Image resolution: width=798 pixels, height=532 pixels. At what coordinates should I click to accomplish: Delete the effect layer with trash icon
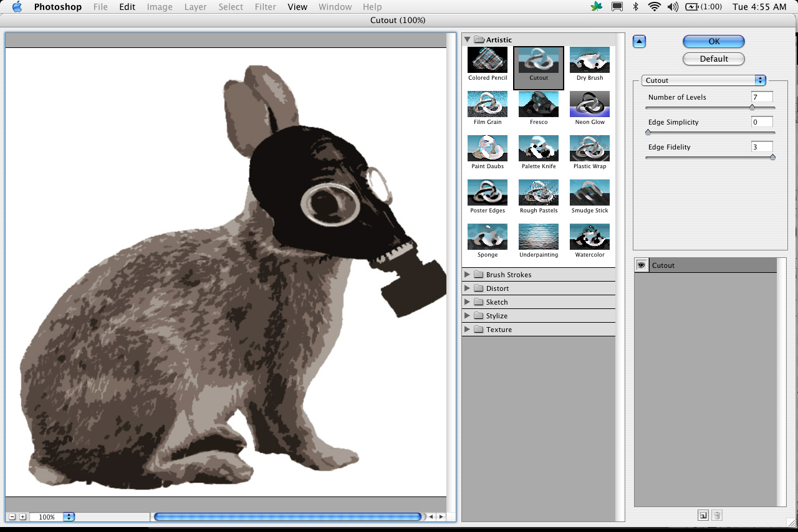tap(717, 515)
